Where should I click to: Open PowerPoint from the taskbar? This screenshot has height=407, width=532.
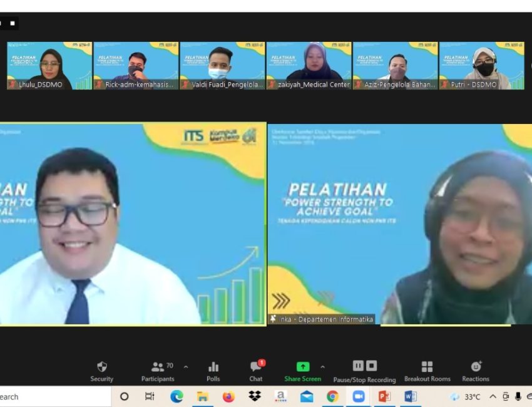coord(384,396)
